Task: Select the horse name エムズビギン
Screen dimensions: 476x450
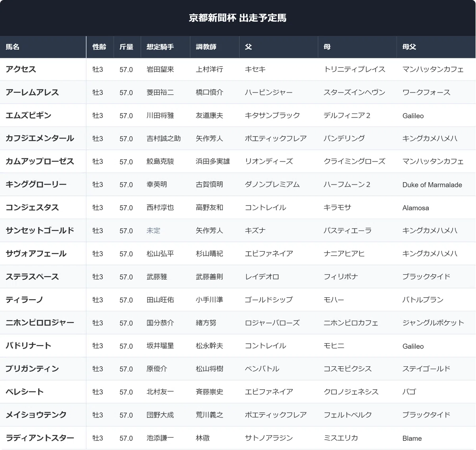Action: (29, 115)
